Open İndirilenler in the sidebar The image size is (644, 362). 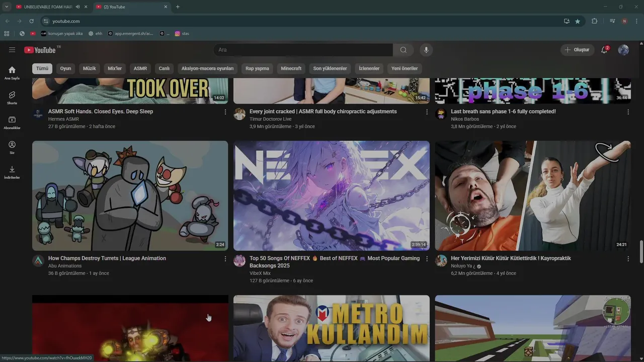tap(12, 172)
